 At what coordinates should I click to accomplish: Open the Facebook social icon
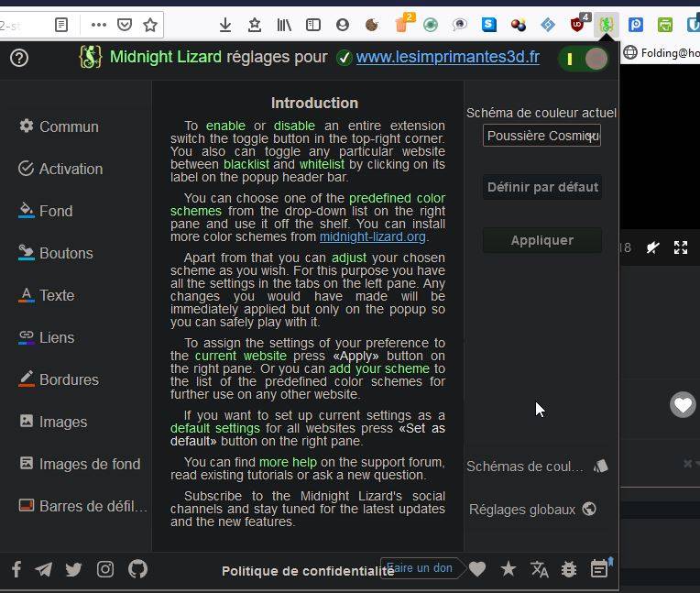point(16,569)
